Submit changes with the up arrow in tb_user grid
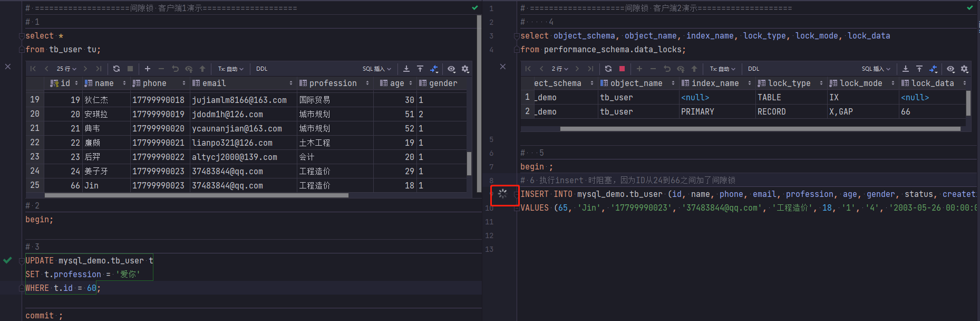The height and width of the screenshot is (321, 980). 202,69
